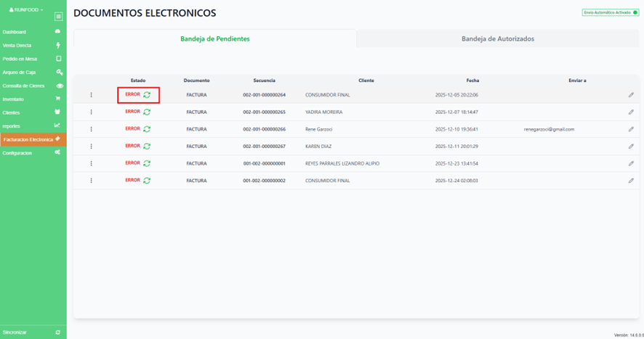
Task: Edit email for invoice 002-001-000000264 pencil
Action: [631, 95]
